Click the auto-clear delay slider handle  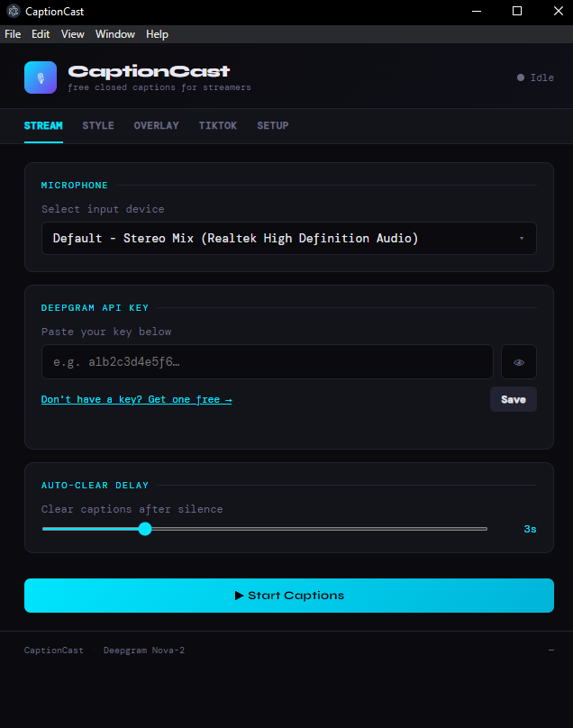145,529
